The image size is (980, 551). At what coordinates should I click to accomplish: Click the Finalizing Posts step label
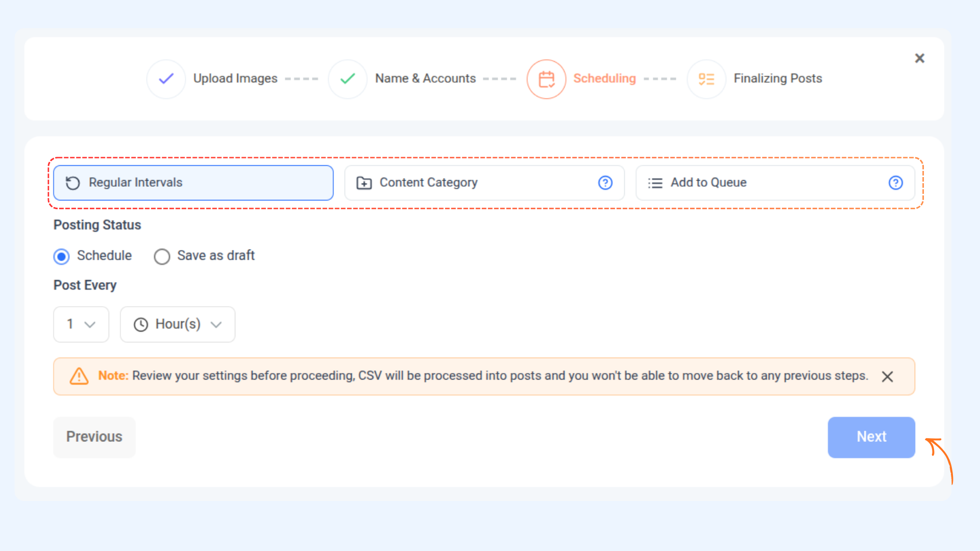pyautogui.click(x=777, y=79)
